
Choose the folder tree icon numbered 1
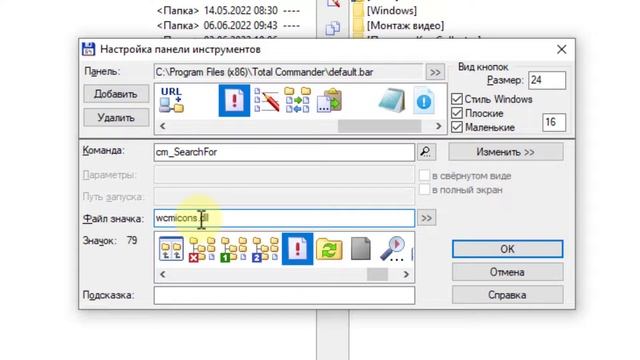pos(234,249)
